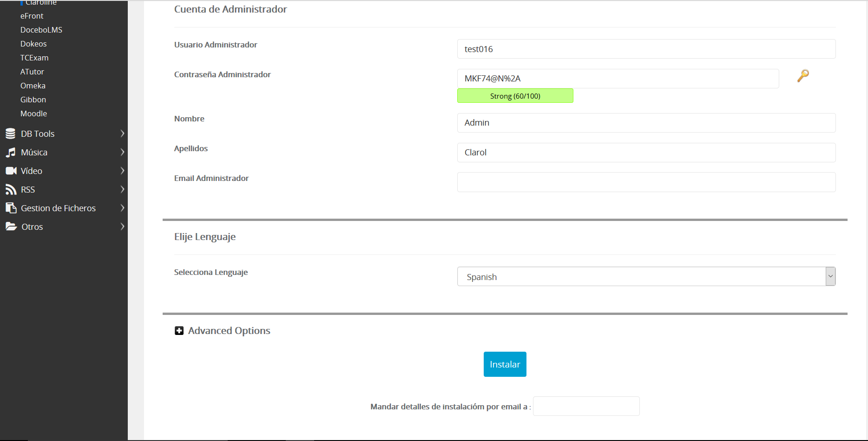Expand the DB Tools chevron arrow
868x441 pixels.
[x=122, y=134]
